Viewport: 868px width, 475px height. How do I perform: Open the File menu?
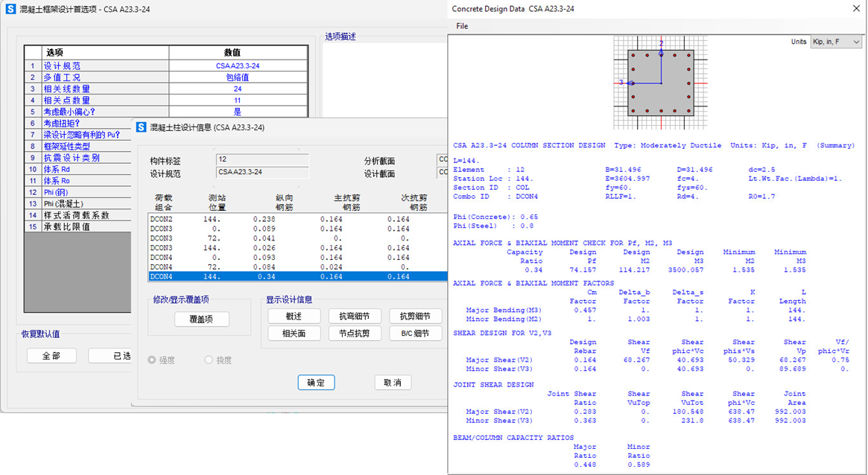(462, 26)
